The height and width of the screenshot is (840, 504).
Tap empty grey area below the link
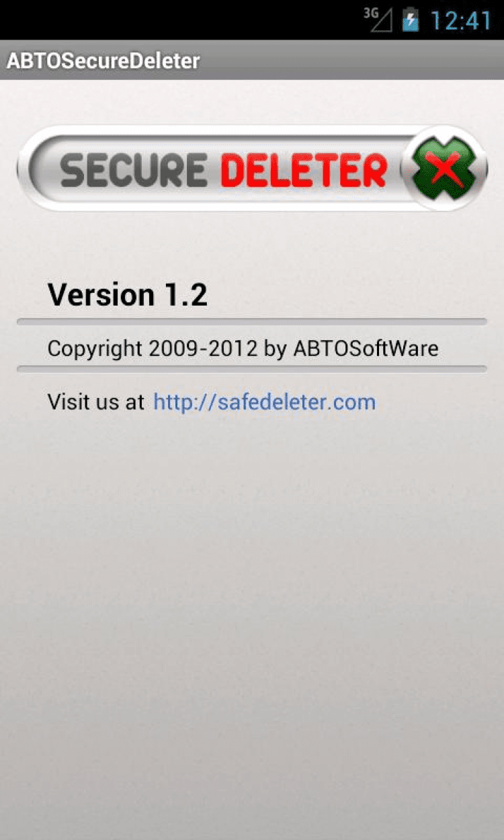(252, 605)
